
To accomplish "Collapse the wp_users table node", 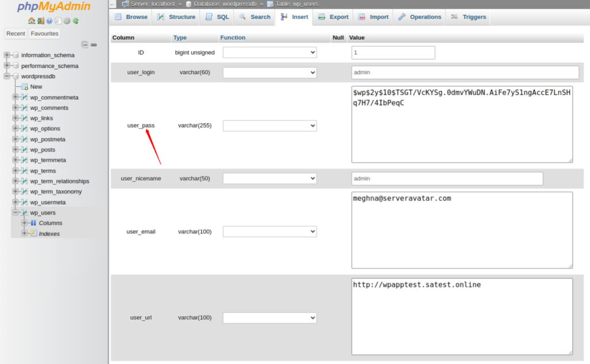I will [x=16, y=213].
